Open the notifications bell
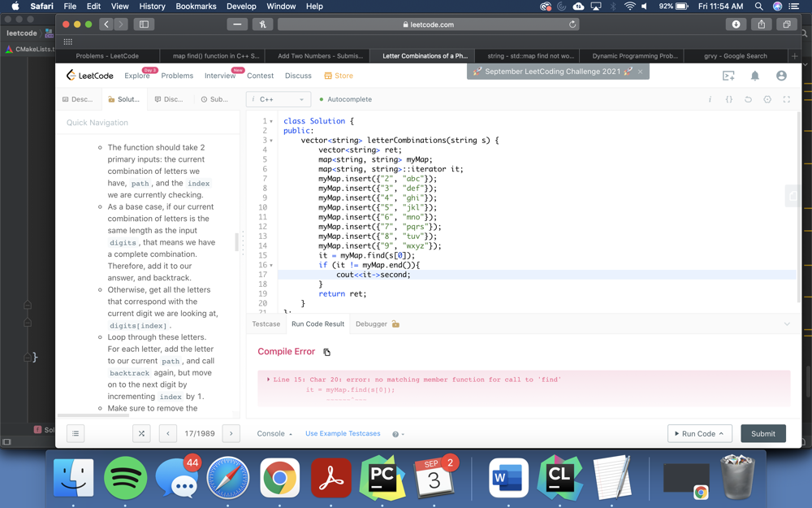 [755, 76]
